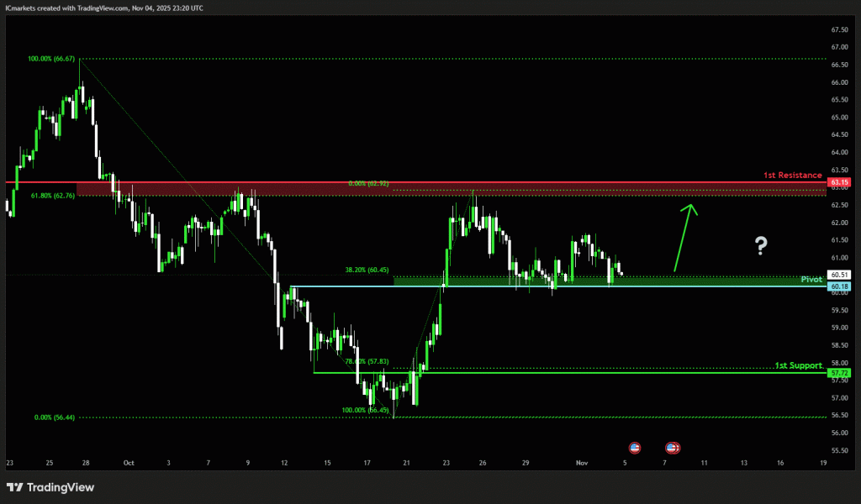Screen dimensions: 861x504
Task: Click the white question mark annotation
Action: coord(761,245)
